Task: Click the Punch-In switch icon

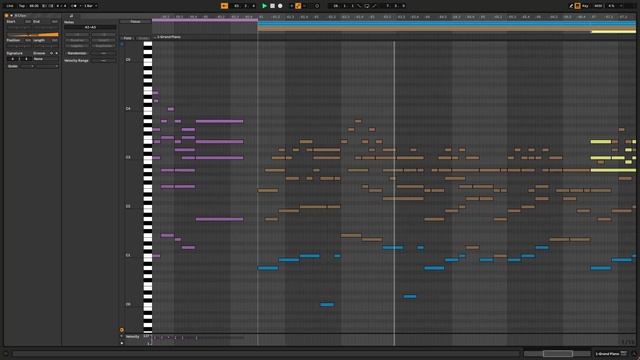Action: click(359, 6)
